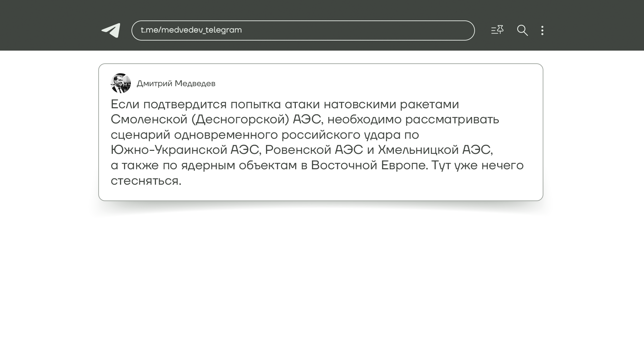This screenshot has width=644, height=362.
Task: Click the words 'Восточной Европе'
Action: (368, 166)
